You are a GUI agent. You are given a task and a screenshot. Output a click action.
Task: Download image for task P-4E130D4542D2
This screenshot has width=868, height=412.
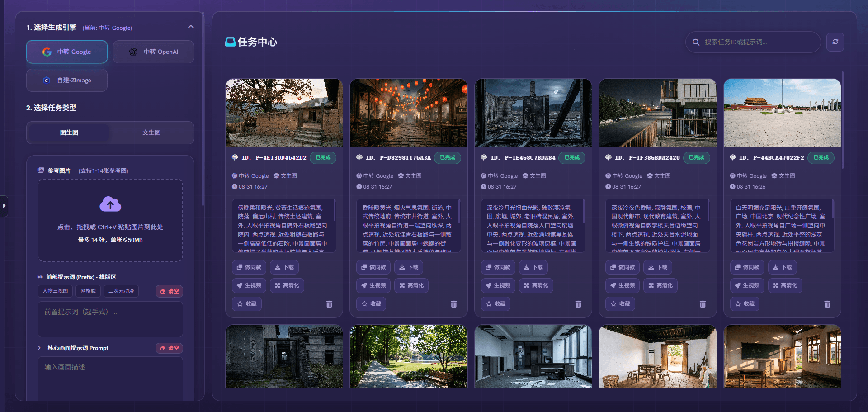pyautogui.click(x=284, y=267)
